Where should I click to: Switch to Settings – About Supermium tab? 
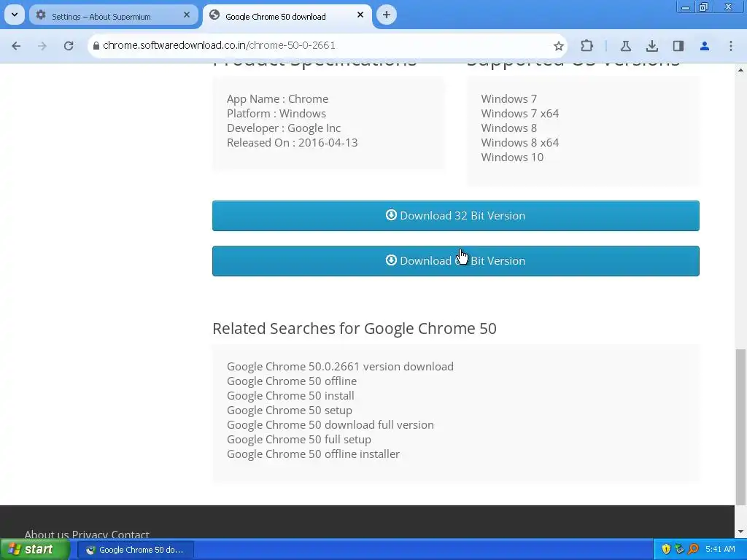[113, 16]
